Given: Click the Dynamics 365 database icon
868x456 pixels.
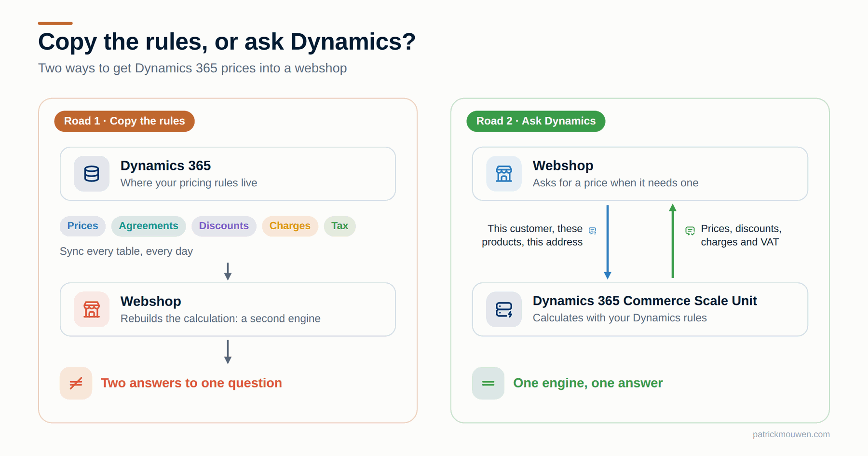Looking at the screenshot, I should [x=92, y=174].
